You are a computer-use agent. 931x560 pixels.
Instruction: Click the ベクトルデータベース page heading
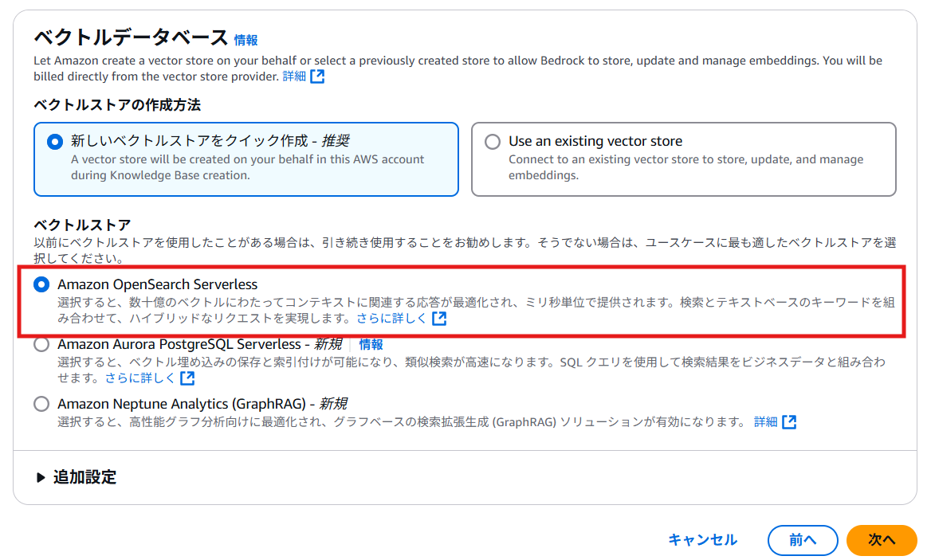(x=131, y=37)
